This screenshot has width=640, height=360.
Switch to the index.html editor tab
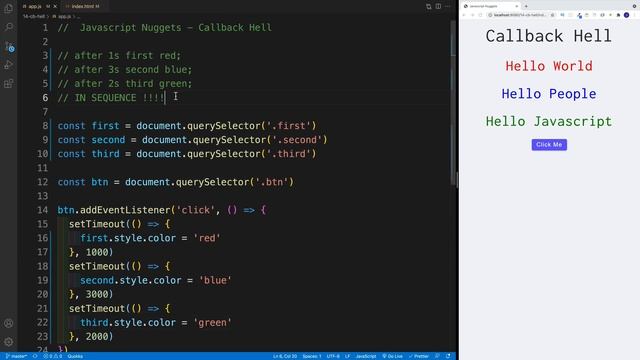pos(84,6)
